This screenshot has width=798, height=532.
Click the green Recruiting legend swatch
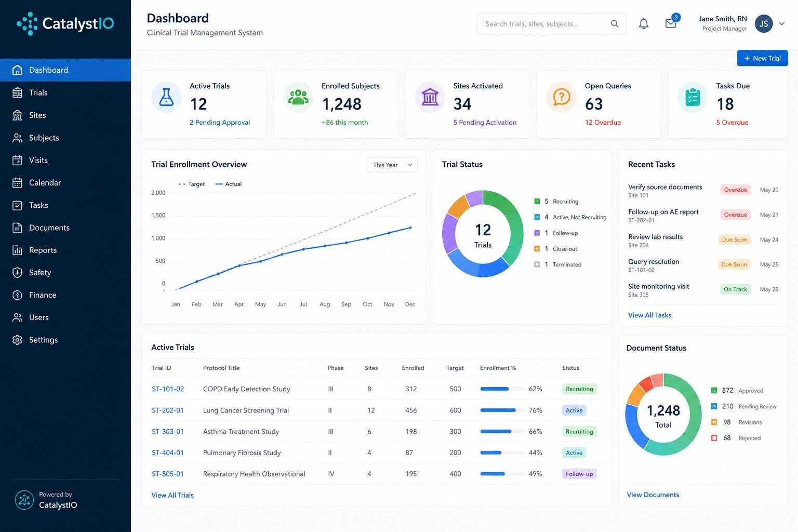coord(537,202)
